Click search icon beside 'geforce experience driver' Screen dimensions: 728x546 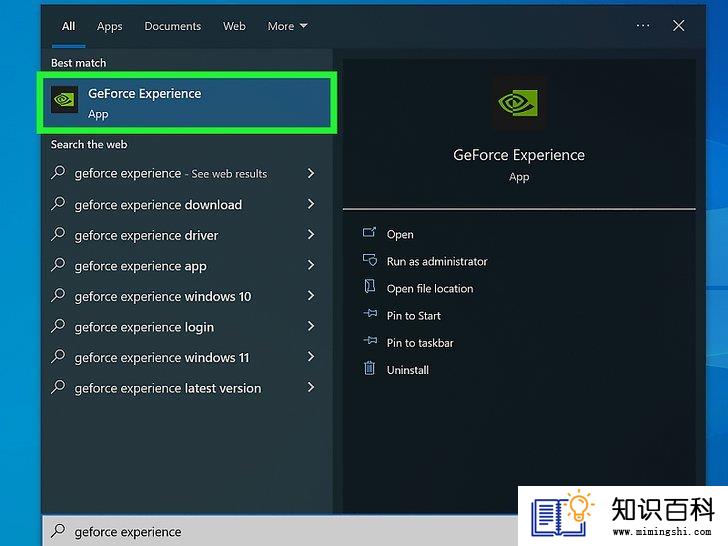coord(58,234)
